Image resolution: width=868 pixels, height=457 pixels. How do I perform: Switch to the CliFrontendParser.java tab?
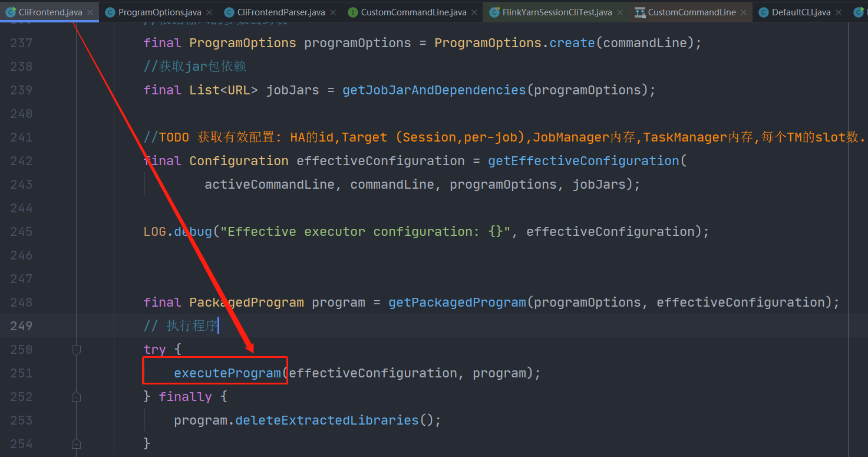(280, 12)
